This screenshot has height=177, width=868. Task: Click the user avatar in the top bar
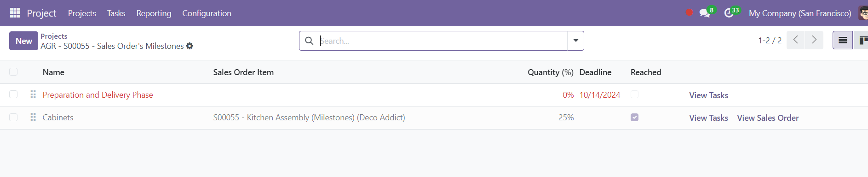point(863,13)
